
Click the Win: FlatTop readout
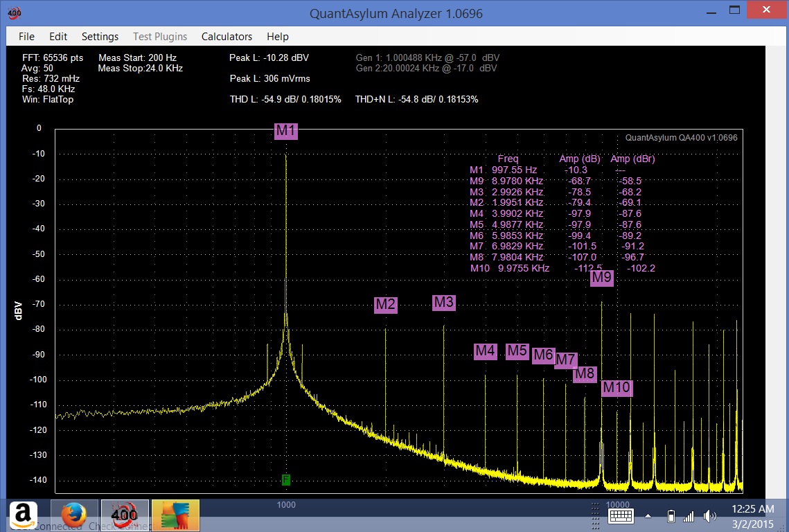[48, 99]
